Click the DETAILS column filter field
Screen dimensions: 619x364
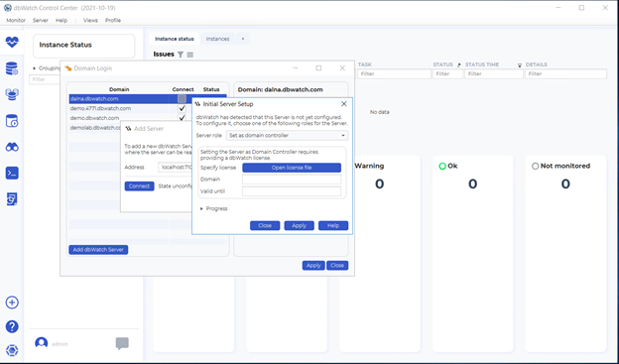(x=565, y=73)
